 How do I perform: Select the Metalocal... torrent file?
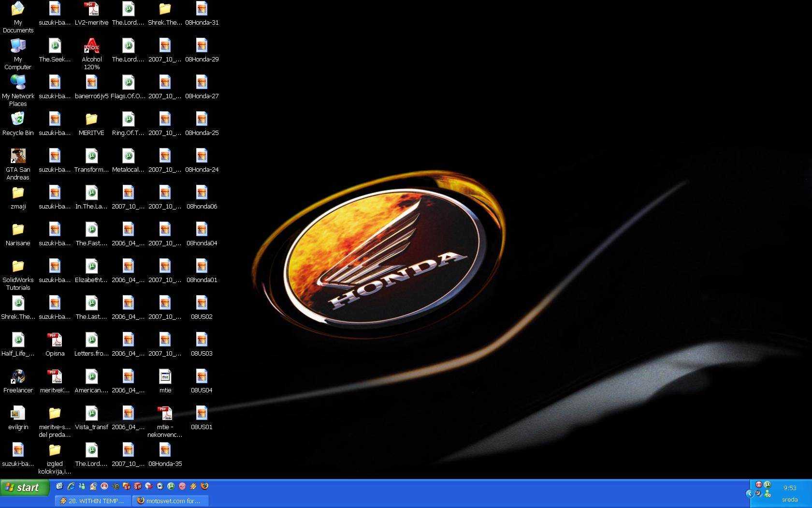pos(128,161)
